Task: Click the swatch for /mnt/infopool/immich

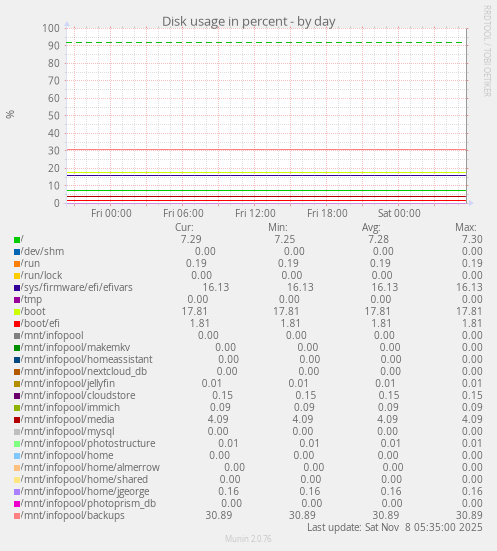Action: (x=17, y=408)
